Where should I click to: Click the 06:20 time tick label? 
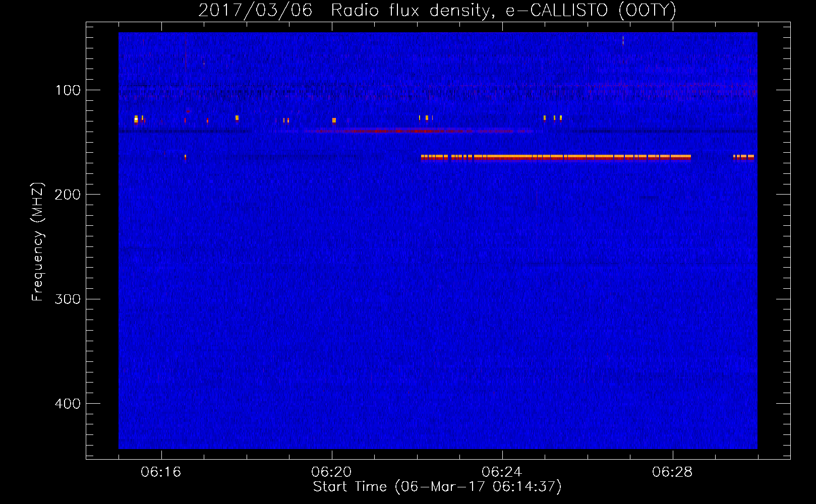tap(331, 472)
